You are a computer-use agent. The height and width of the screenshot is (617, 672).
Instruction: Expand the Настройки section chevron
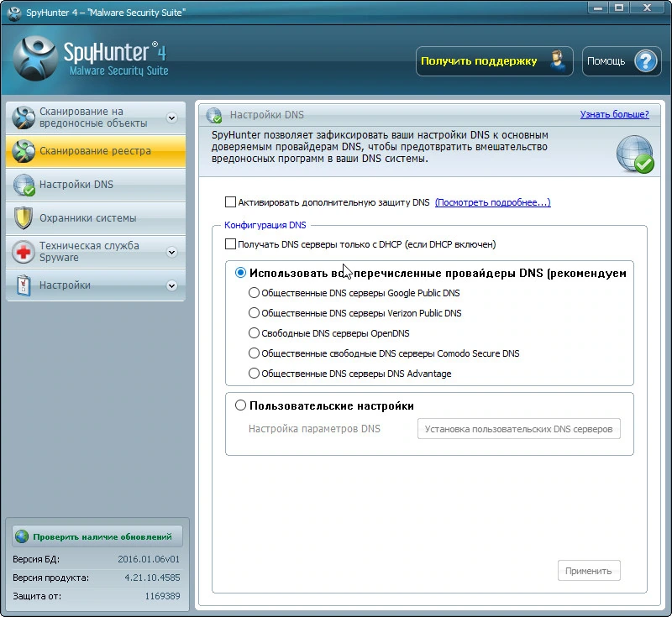(172, 285)
